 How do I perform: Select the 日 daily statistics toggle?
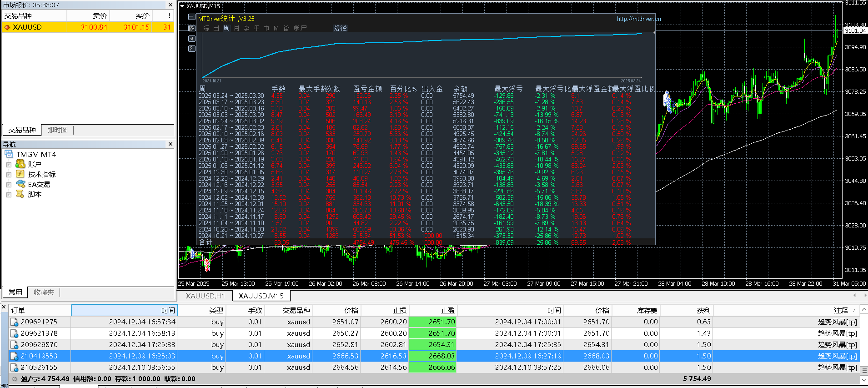[216, 28]
